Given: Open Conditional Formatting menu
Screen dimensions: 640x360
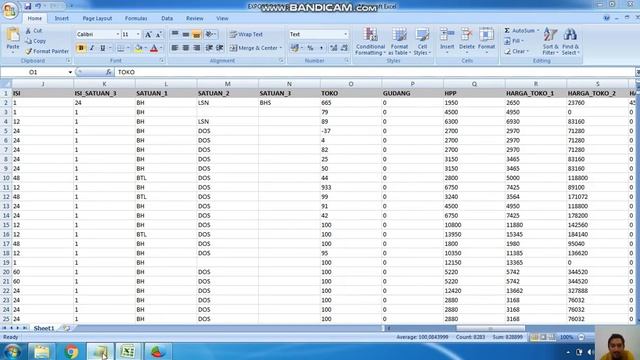Looking at the screenshot, I should 370,41.
